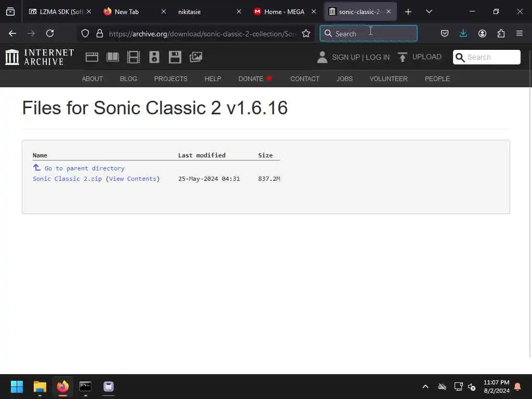The height and width of the screenshot is (399, 532).
Task: Open the Firefox downloads panel
Action: tap(463, 33)
